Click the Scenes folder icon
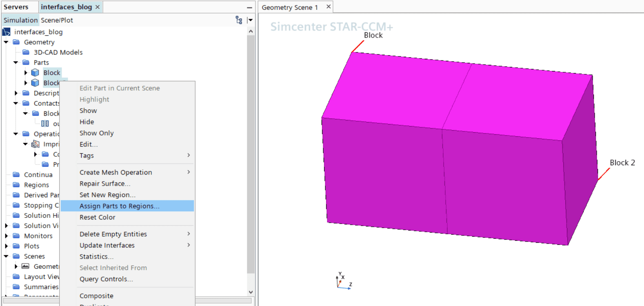 16,256
